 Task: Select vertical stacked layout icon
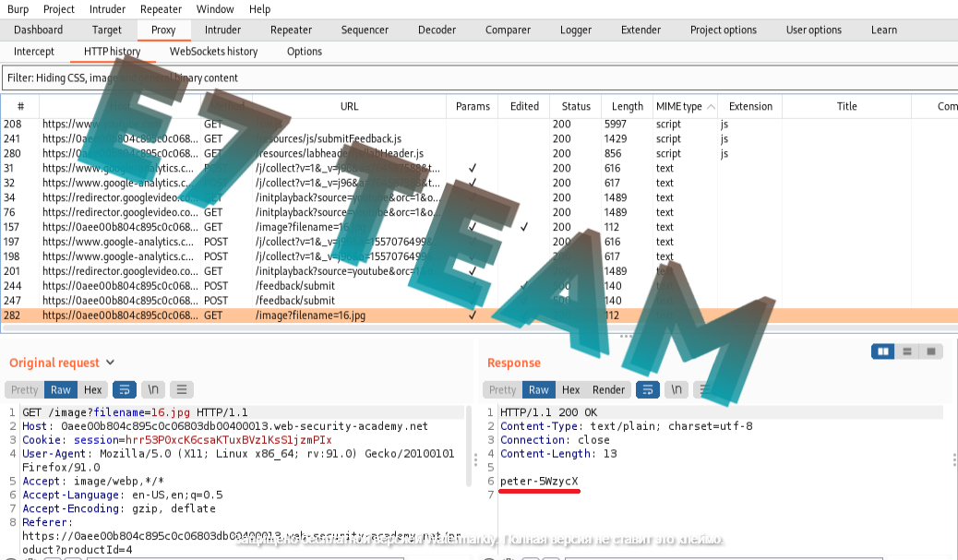click(906, 351)
